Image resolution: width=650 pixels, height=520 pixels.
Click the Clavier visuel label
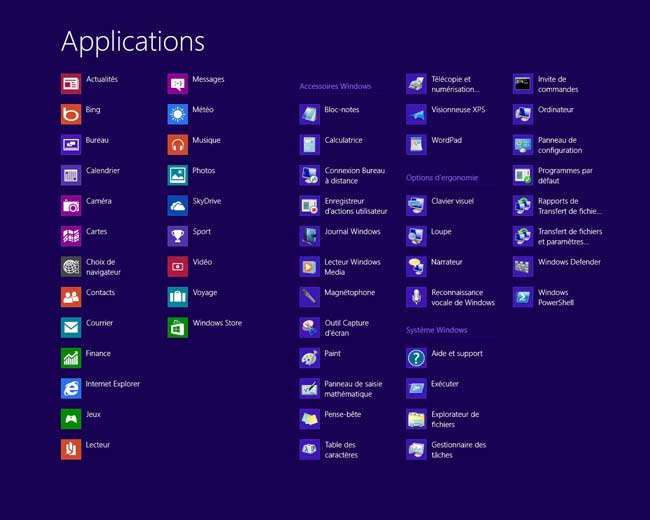pos(452,201)
